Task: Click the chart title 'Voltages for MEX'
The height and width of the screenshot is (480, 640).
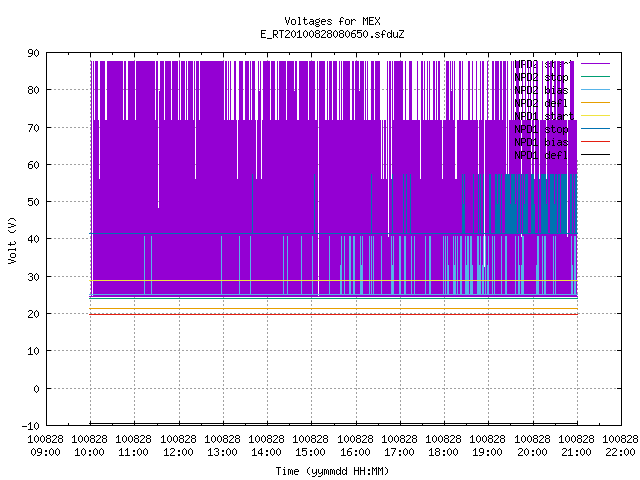Action: (x=332, y=21)
